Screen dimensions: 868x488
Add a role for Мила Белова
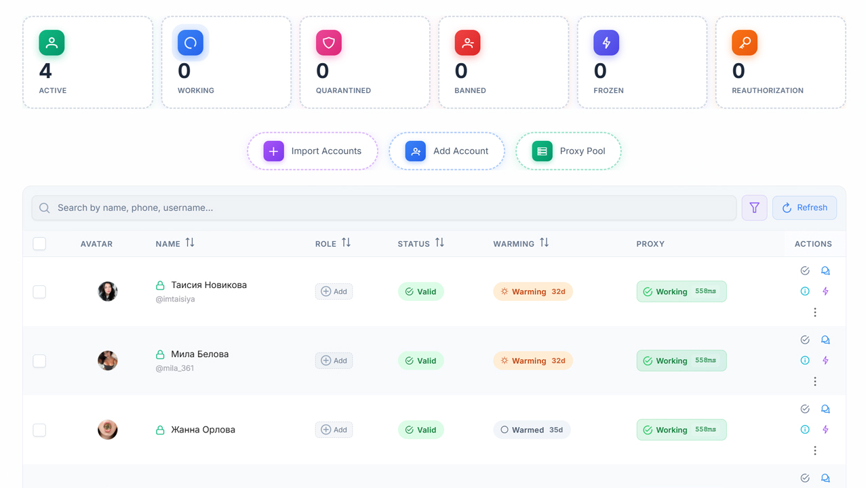pos(334,361)
